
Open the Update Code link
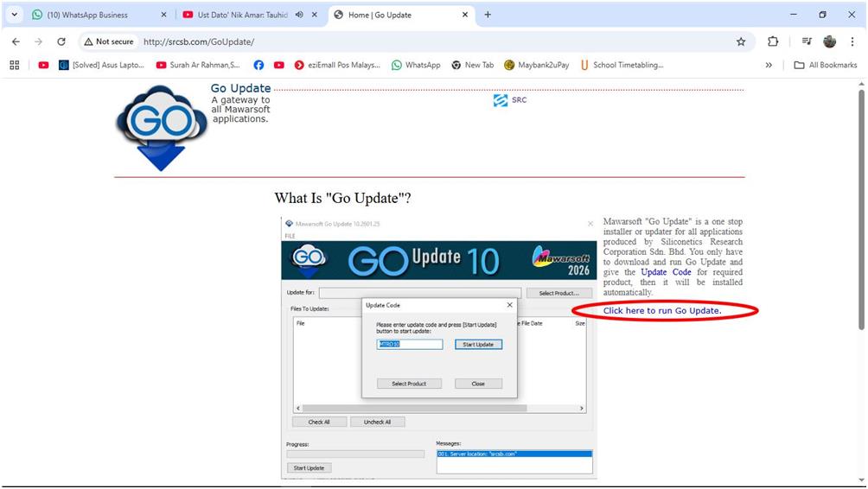tap(666, 272)
